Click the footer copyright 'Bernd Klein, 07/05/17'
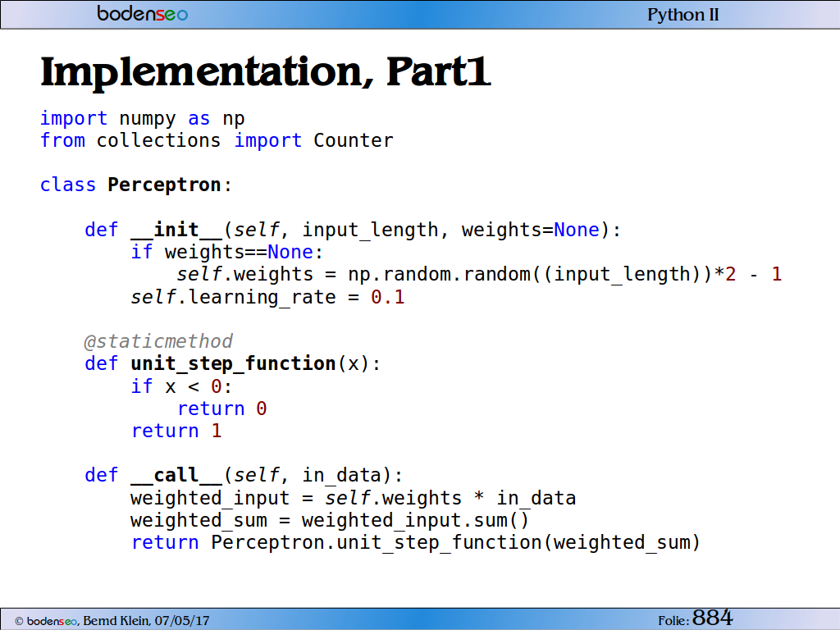840x630 pixels. pyautogui.click(x=146, y=621)
